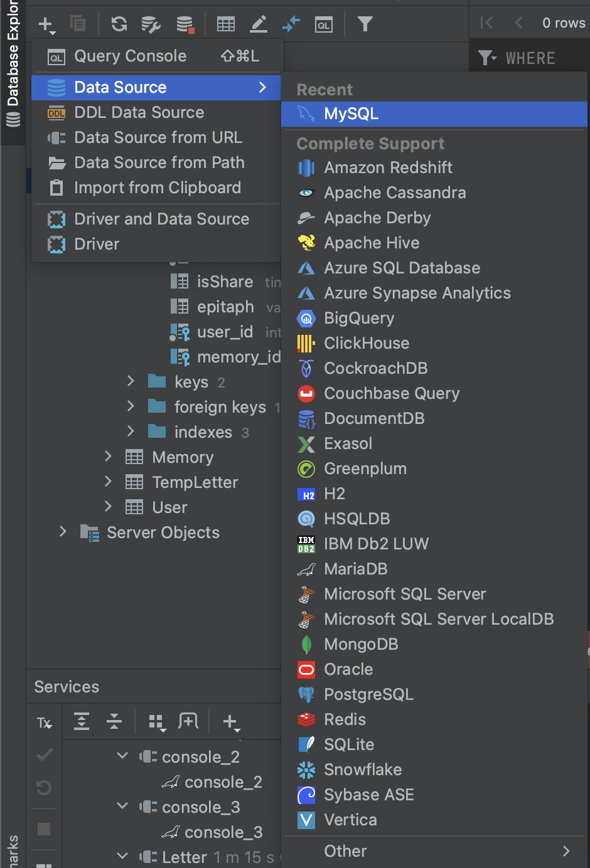Click the Edit Source pencil icon
Viewport: 590px width, 868px height.
pyautogui.click(x=259, y=24)
